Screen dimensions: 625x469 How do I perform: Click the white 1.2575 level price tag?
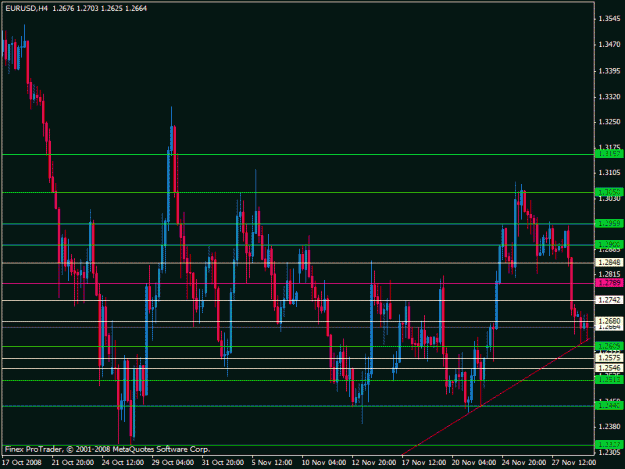pyautogui.click(x=609, y=358)
